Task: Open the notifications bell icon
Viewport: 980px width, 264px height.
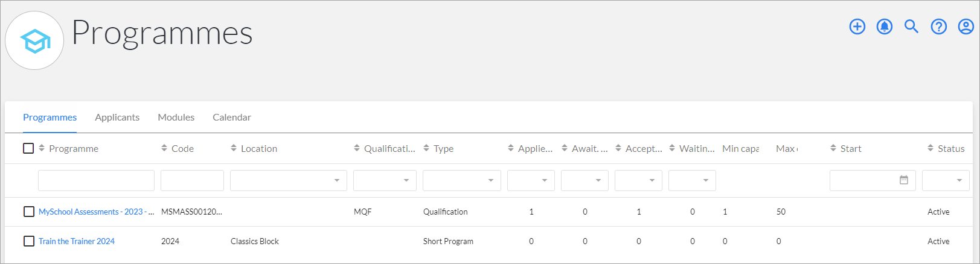Action: pyautogui.click(x=884, y=27)
